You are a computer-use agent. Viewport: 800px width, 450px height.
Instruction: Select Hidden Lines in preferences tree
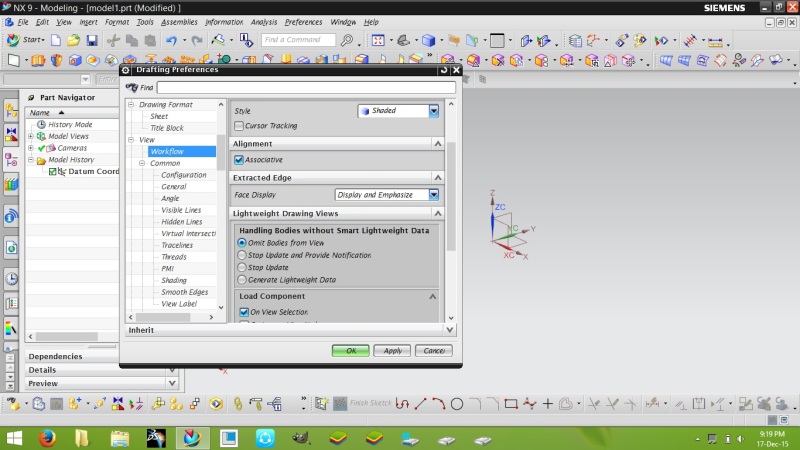point(182,222)
